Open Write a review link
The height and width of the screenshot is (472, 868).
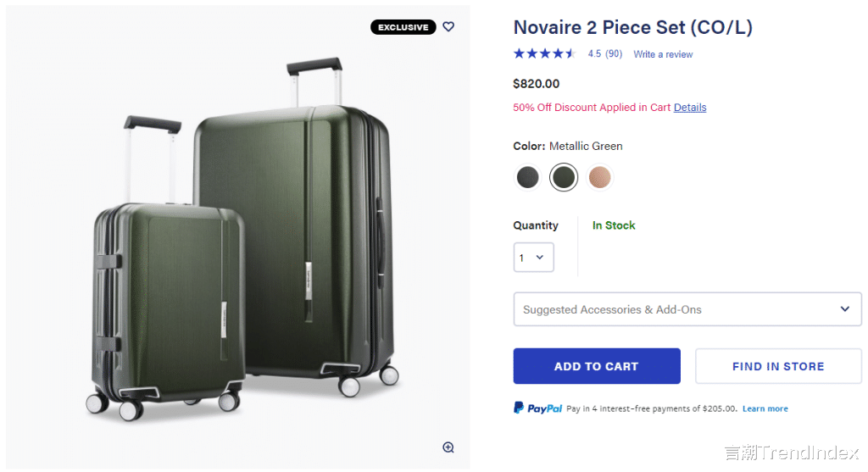663,54
